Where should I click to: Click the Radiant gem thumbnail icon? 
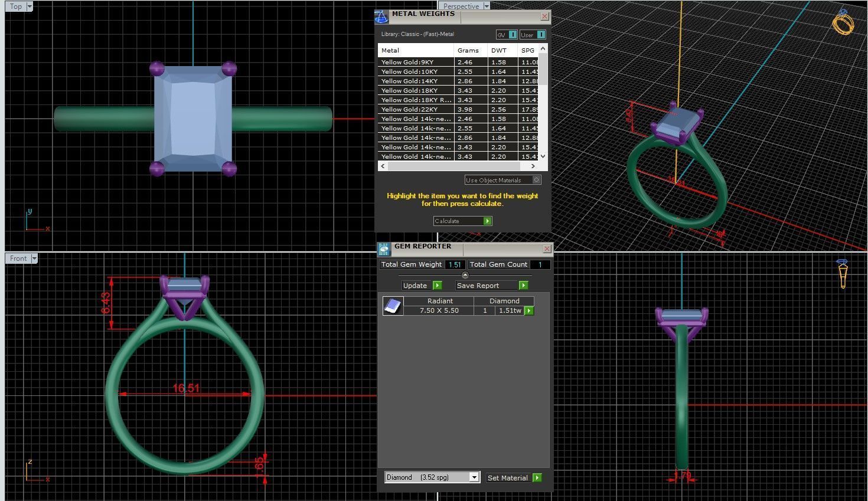393,306
